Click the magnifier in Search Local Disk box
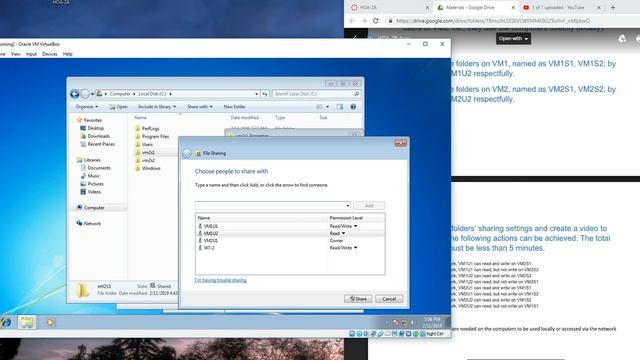The width and height of the screenshot is (640, 360). pyautogui.click(x=356, y=94)
